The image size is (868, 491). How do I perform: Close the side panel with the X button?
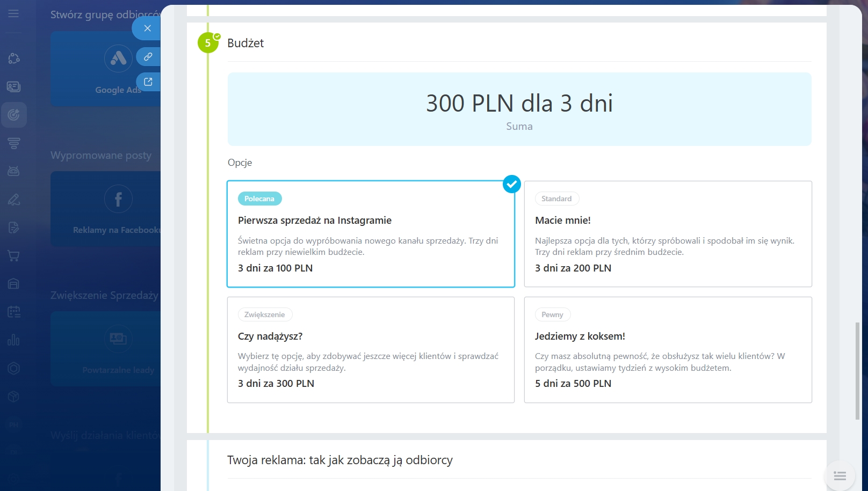147,28
